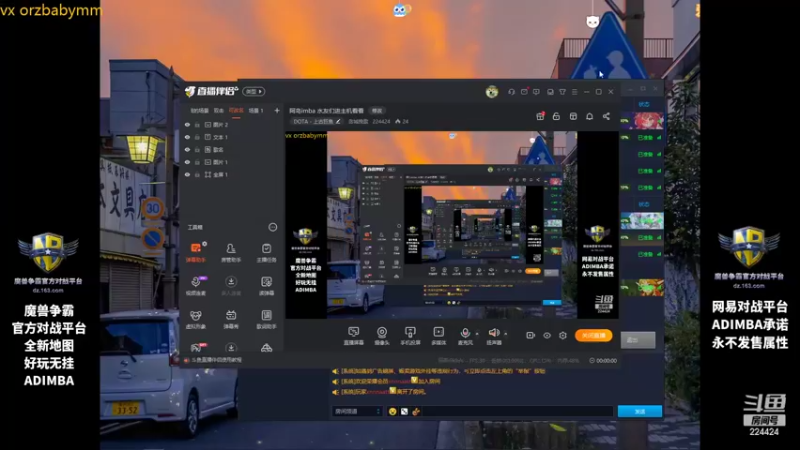Click the grey button in background window

point(638,340)
